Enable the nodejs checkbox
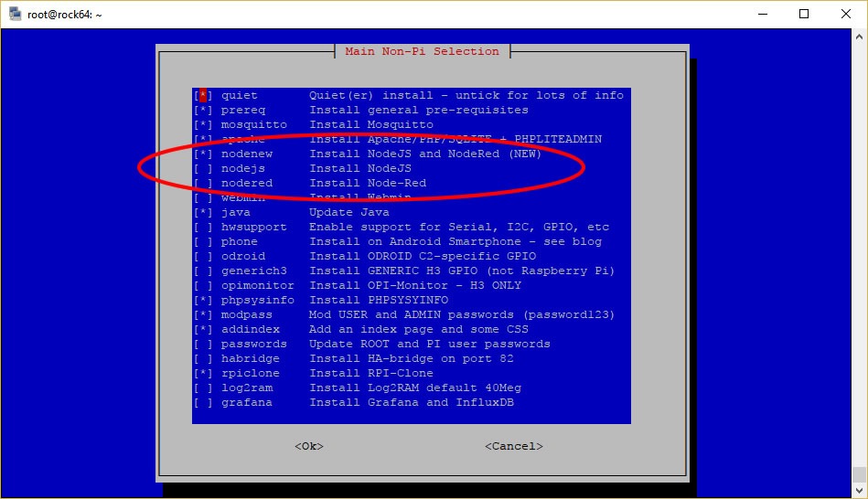 coord(203,168)
